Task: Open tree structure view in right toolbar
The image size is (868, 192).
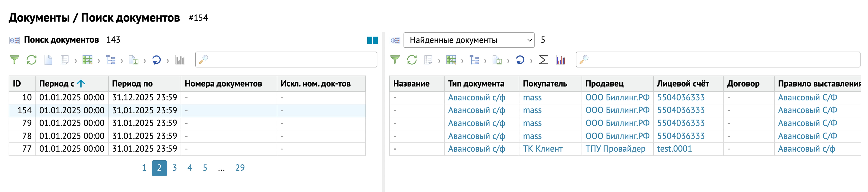Action: pos(474,60)
